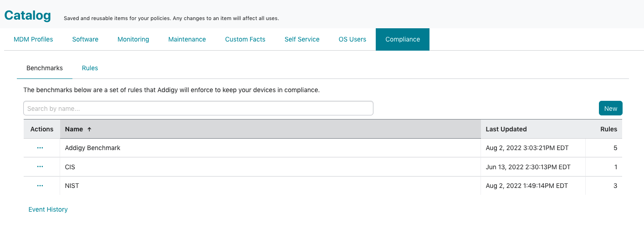Open the ellipsis actions for NIST
This screenshot has width=644, height=229.
(x=40, y=186)
